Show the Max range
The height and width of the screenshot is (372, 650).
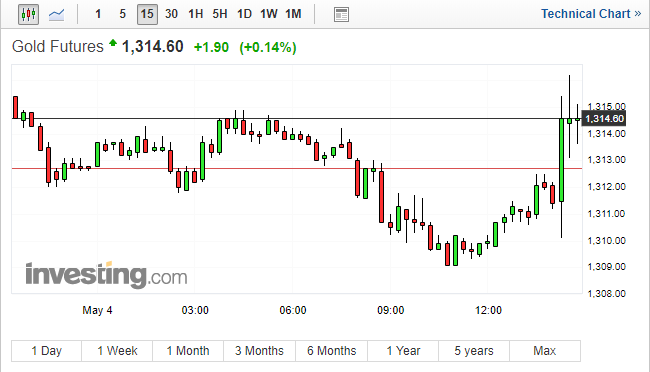(x=545, y=351)
